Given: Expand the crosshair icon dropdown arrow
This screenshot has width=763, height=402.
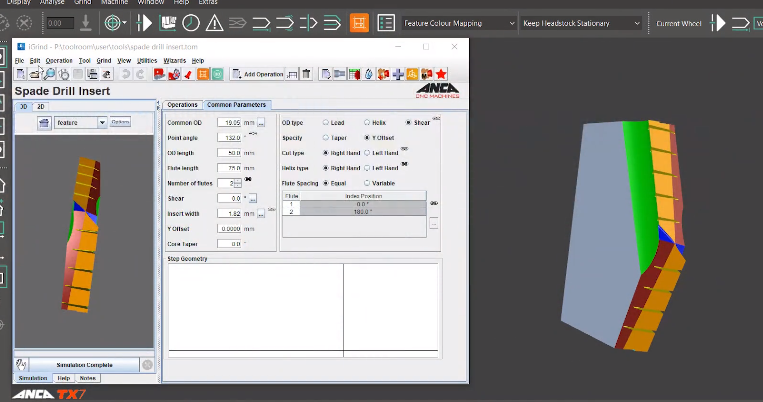Looking at the screenshot, I should [x=125, y=23].
